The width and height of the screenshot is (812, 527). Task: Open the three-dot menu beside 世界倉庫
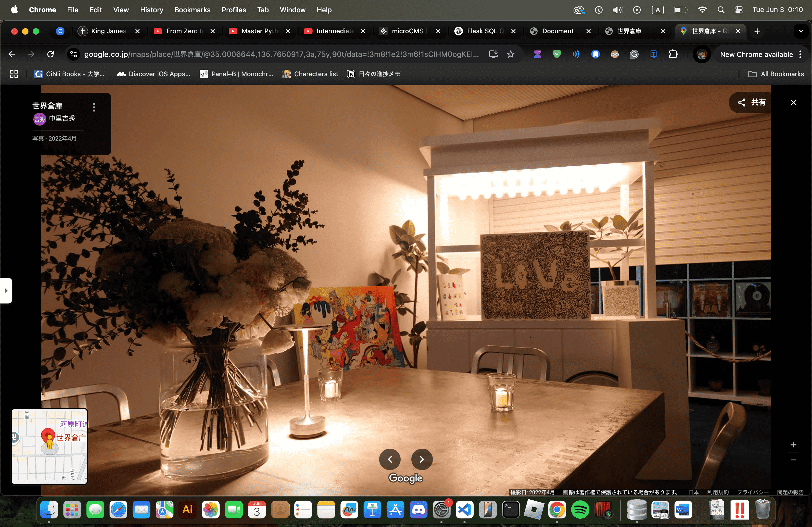coord(94,107)
